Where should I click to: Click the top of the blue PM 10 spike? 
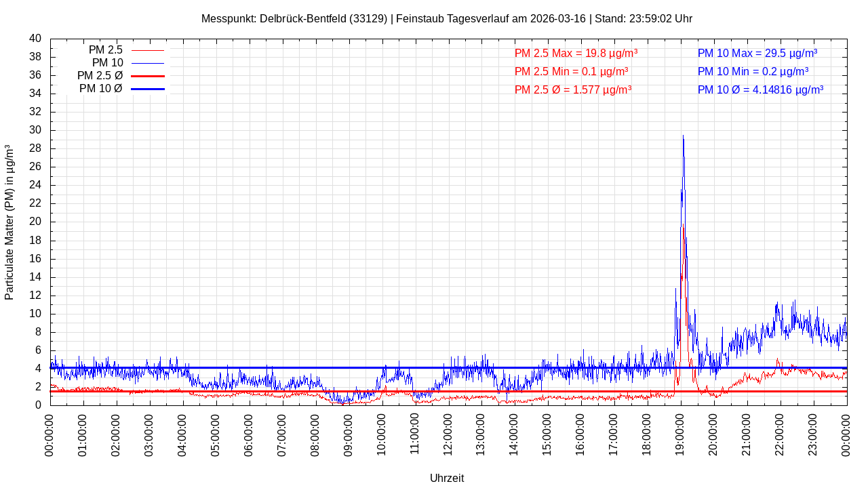683,137
